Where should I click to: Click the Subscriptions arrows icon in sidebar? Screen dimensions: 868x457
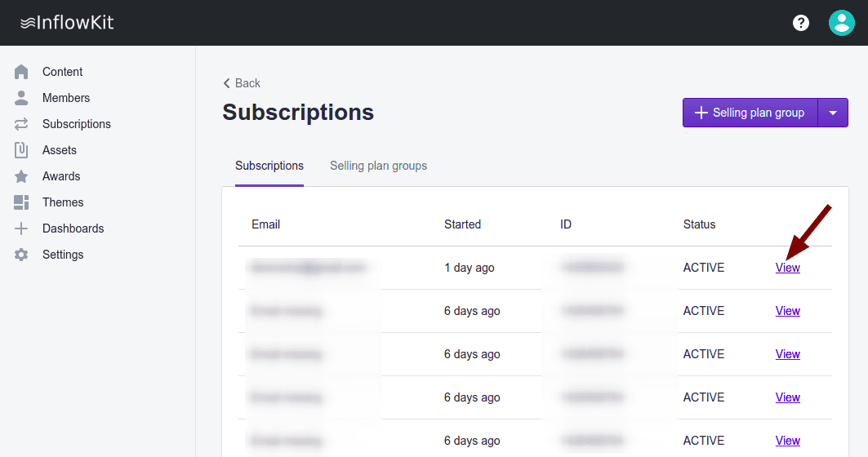[x=21, y=124]
